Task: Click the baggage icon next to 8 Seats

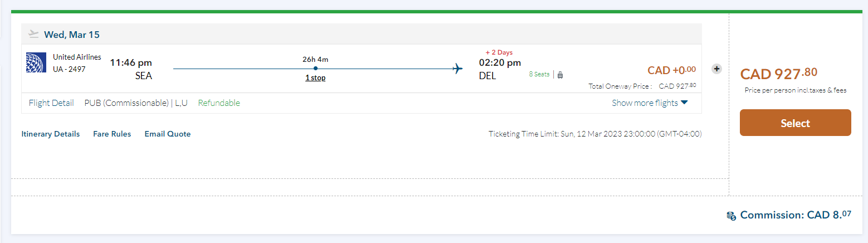Action: (x=560, y=75)
